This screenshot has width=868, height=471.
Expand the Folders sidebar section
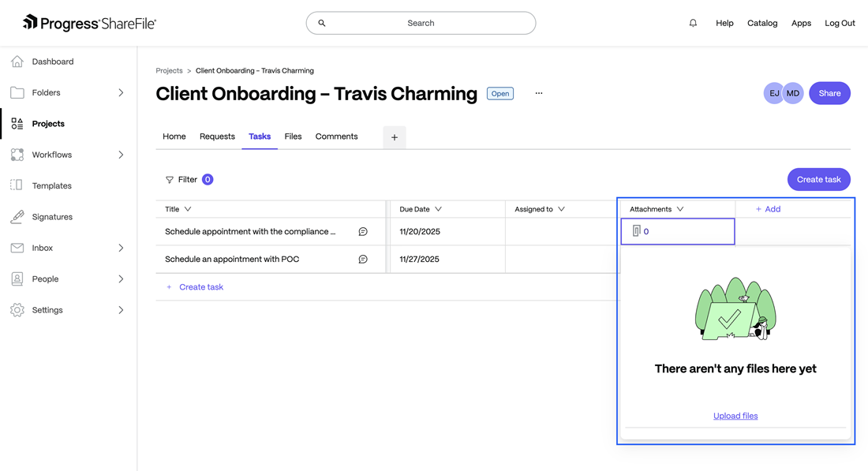121,93
